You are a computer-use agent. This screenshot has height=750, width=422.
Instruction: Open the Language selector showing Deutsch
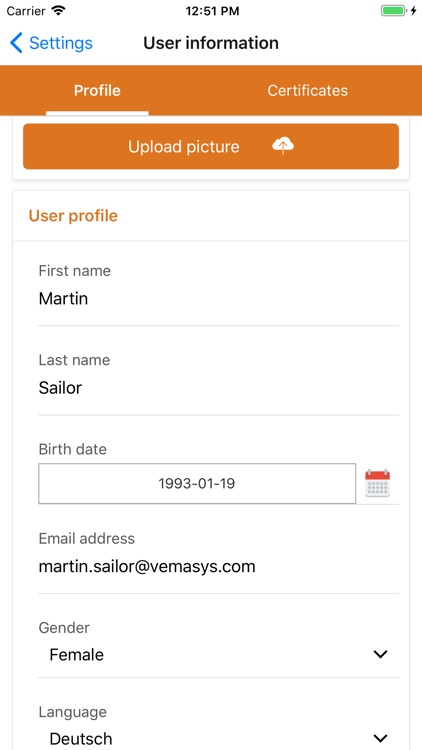(x=218, y=738)
